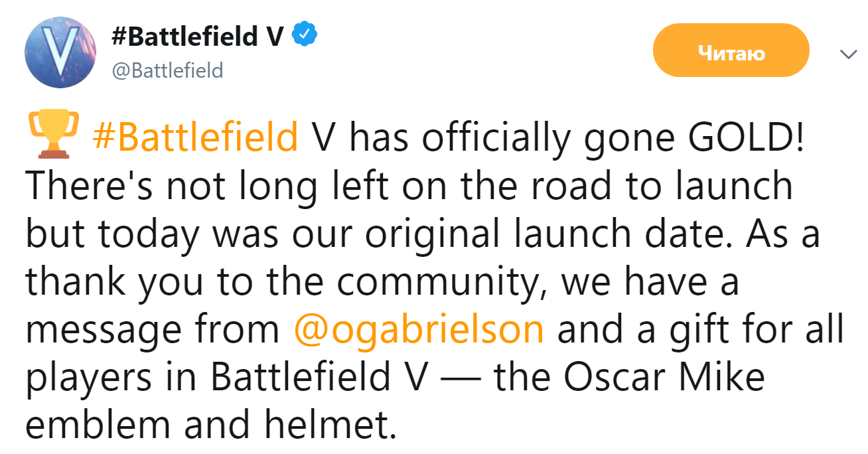The height and width of the screenshot is (454, 868).
Task: Click the blue verified badge
Action: [x=305, y=35]
